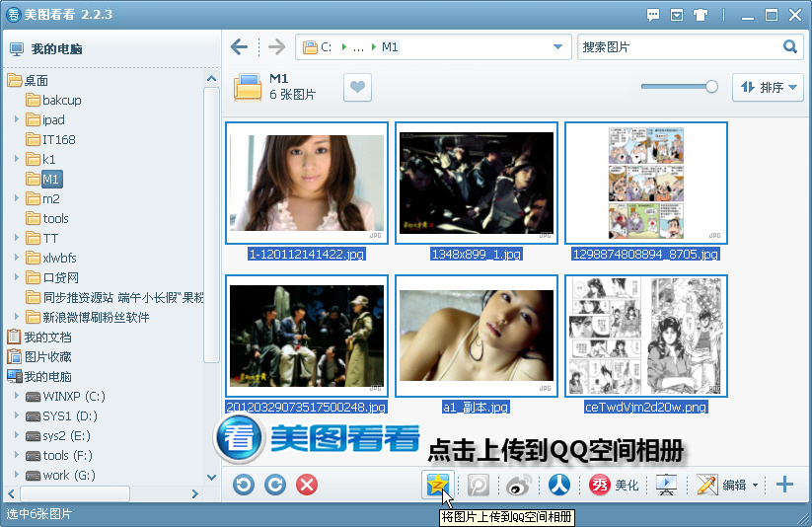Delete selected images with red X icon
812x527 pixels.
tap(307, 485)
